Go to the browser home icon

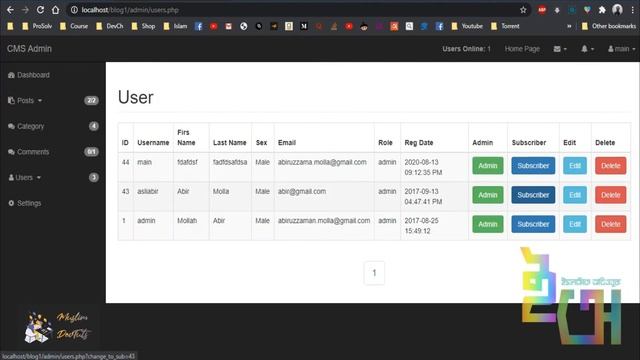(x=55, y=10)
